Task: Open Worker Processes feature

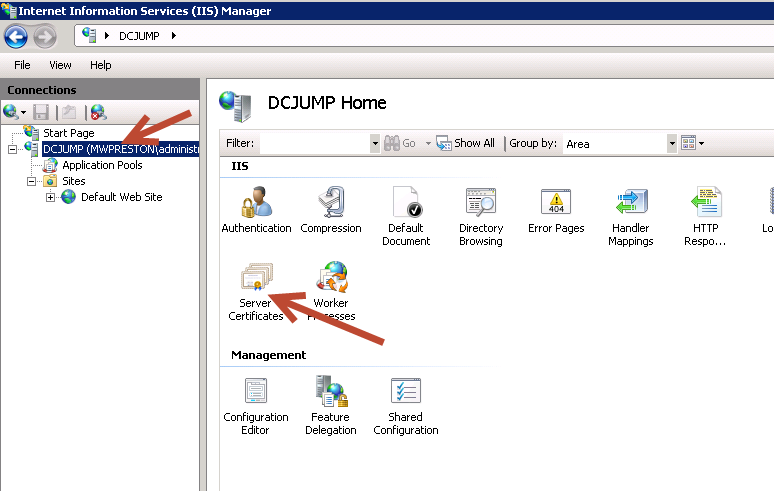Action: pyautogui.click(x=331, y=291)
